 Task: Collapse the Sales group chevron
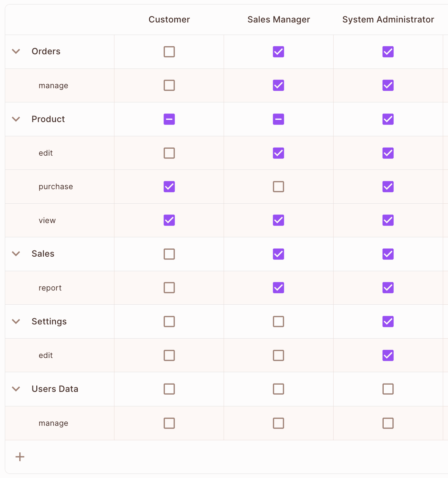[x=16, y=254]
